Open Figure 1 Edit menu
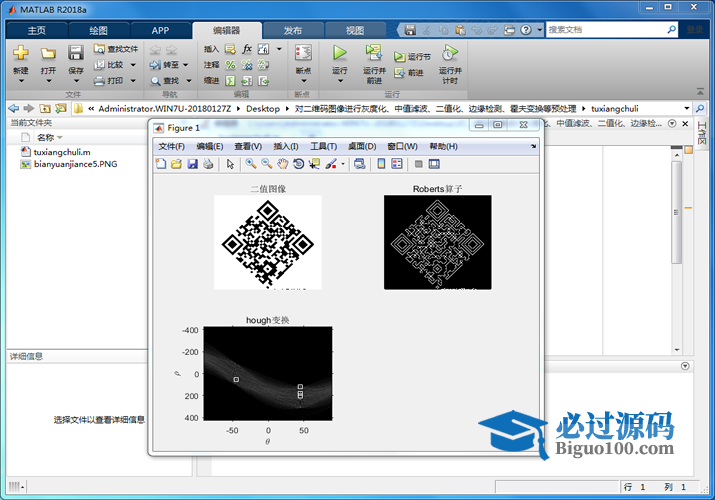Screen dimensions: 715x500 pyautogui.click(x=210, y=146)
